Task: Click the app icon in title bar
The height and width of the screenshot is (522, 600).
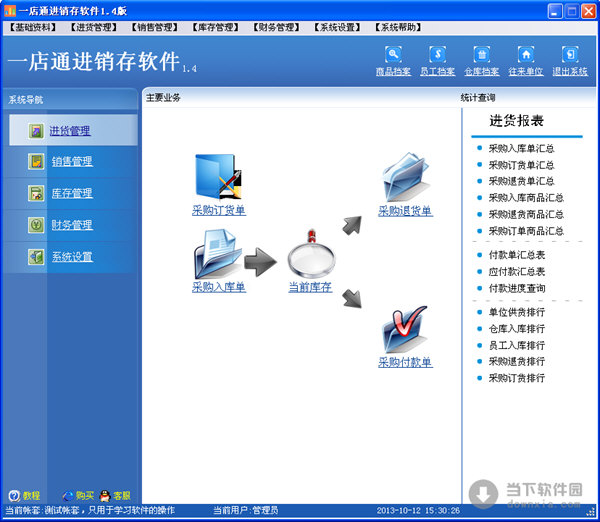Action: [10, 10]
